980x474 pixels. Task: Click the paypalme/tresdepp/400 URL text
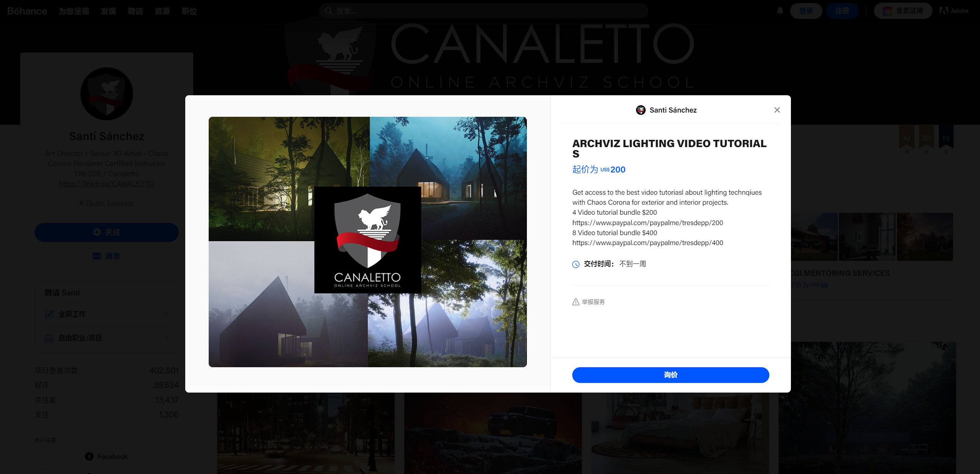648,243
